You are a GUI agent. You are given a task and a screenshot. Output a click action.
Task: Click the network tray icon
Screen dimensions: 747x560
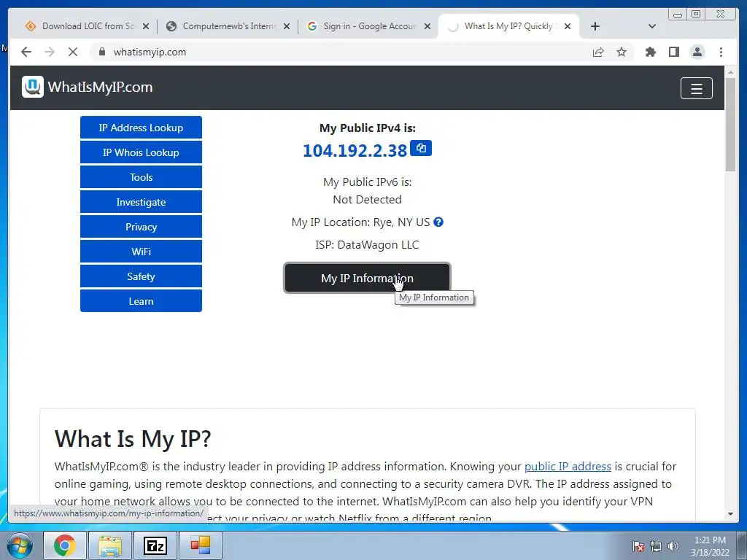[656, 546]
